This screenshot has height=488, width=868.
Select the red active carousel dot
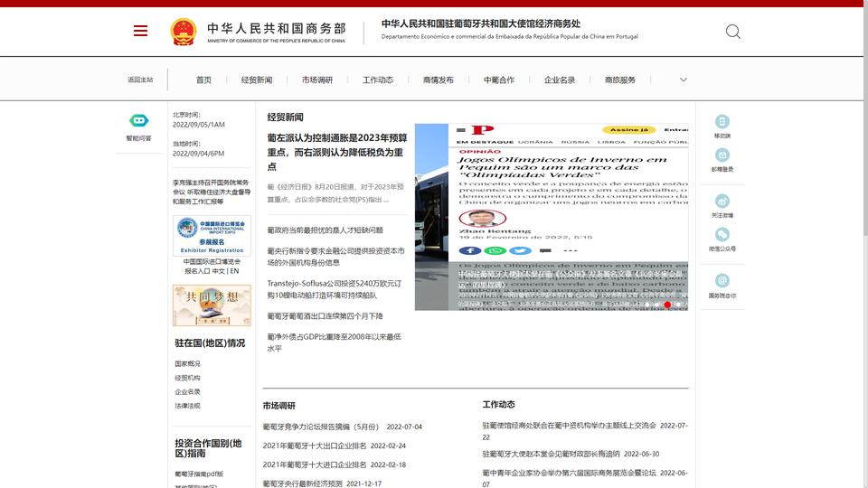[x=667, y=305]
